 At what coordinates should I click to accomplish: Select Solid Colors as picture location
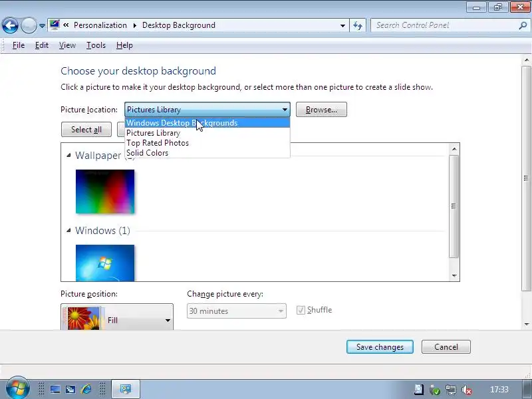click(x=207, y=153)
